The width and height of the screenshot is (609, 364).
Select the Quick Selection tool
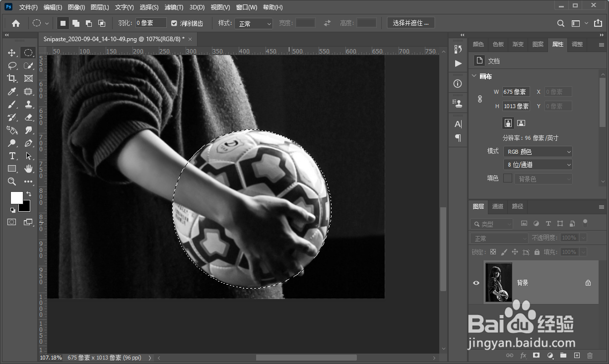(x=28, y=65)
